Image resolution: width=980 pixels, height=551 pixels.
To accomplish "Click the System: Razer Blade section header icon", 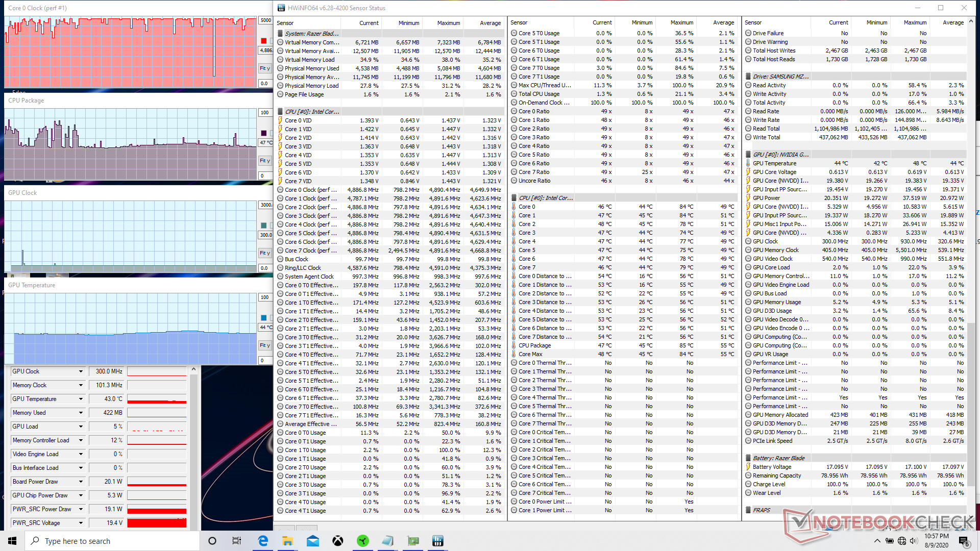I will pos(280,34).
